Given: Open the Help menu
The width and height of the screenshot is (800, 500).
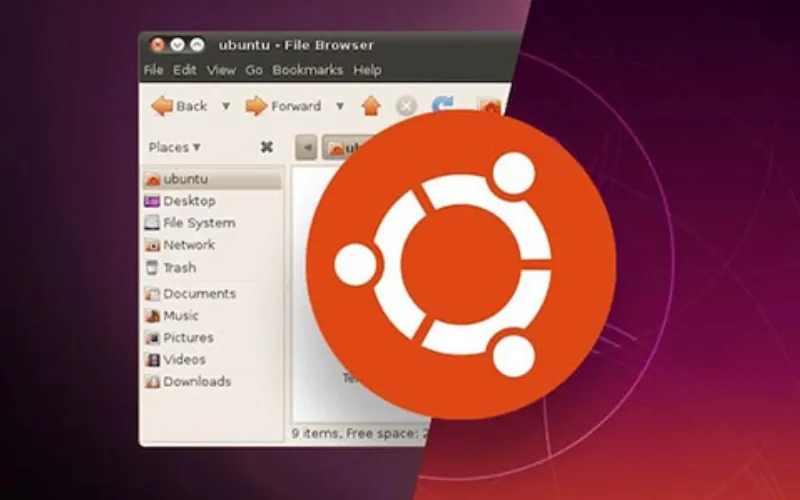Looking at the screenshot, I should 367,70.
